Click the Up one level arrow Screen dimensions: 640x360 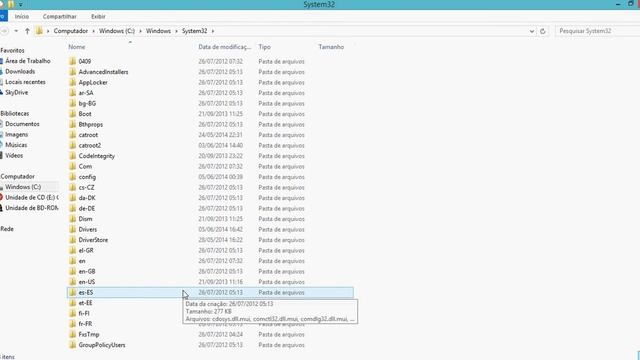[x=27, y=31]
